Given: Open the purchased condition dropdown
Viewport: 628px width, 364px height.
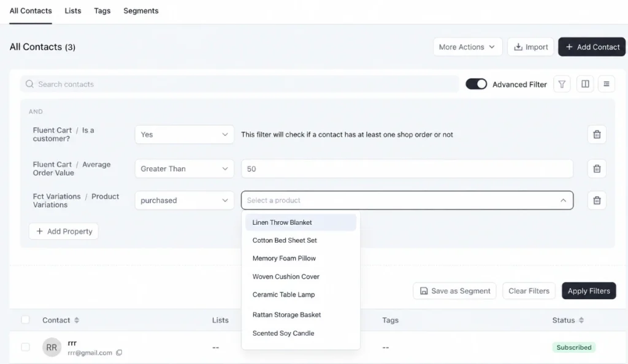Looking at the screenshot, I should [x=184, y=200].
